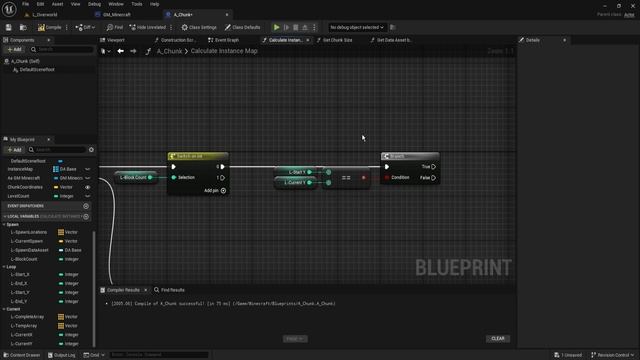The width and height of the screenshot is (640, 360).
Task: Click the frame-skip playback button
Action: [286, 27]
